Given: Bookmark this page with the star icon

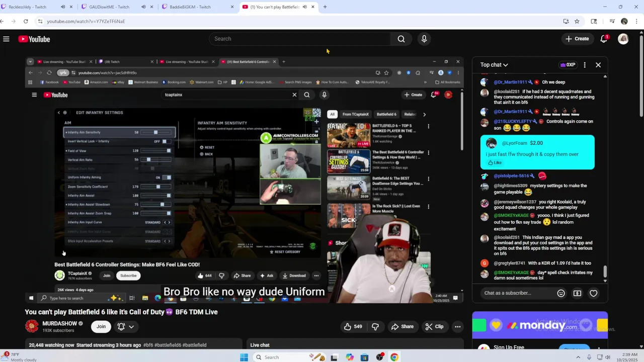Looking at the screenshot, I should point(577,21).
